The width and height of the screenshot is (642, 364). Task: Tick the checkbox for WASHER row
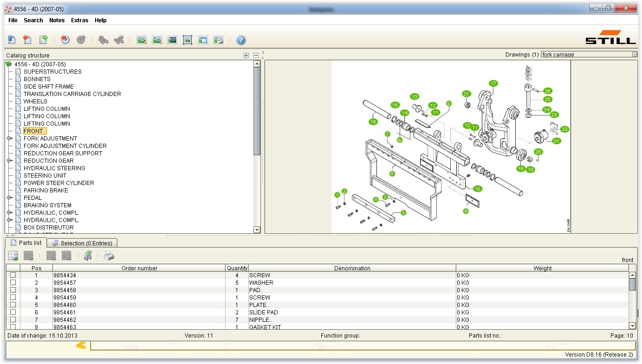13,283
